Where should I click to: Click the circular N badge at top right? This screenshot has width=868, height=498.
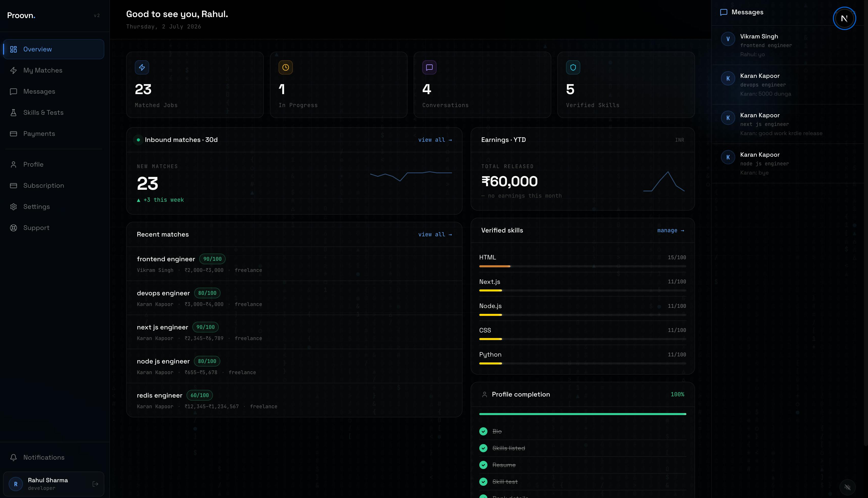coord(844,19)
